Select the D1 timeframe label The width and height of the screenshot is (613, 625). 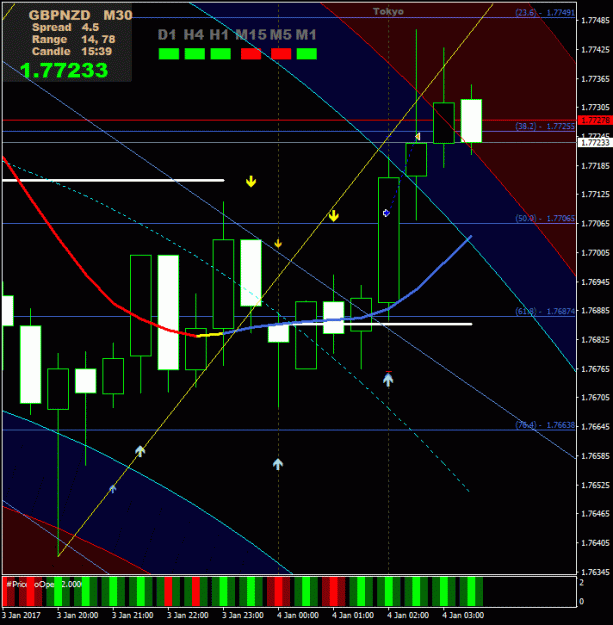167,35
